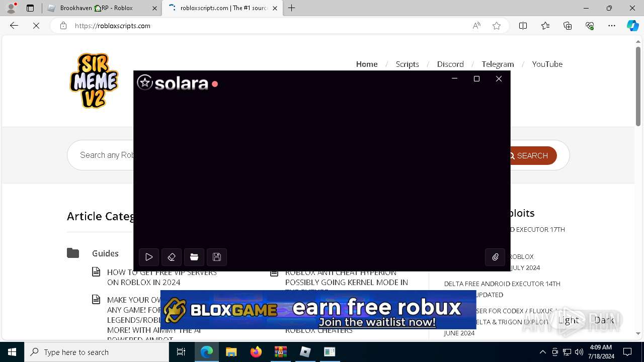
Task: Open the YouTube link in site menu
Action: pyautogui.click(x=547, y=64)
